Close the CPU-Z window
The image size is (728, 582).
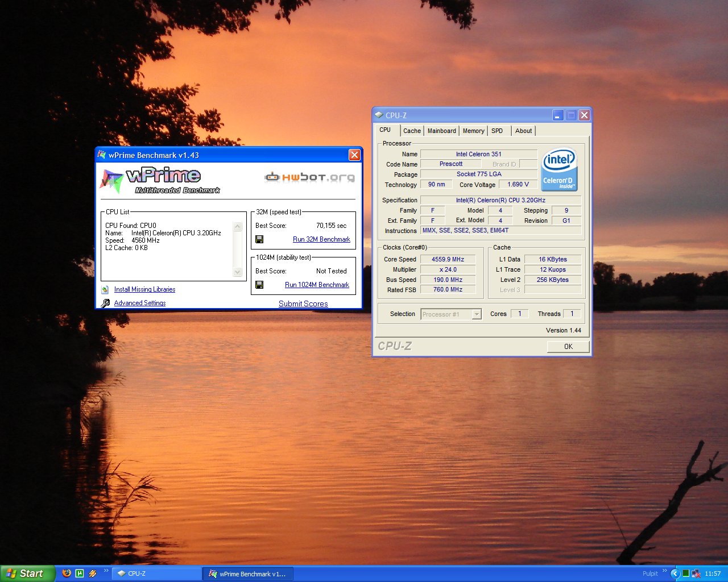pos(584,115)
